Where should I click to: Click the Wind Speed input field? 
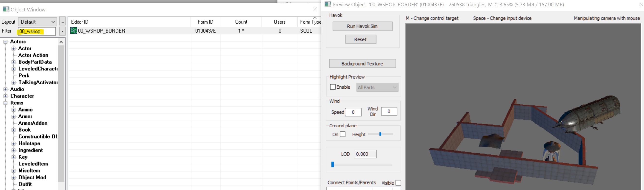click(x=353, y=112)
